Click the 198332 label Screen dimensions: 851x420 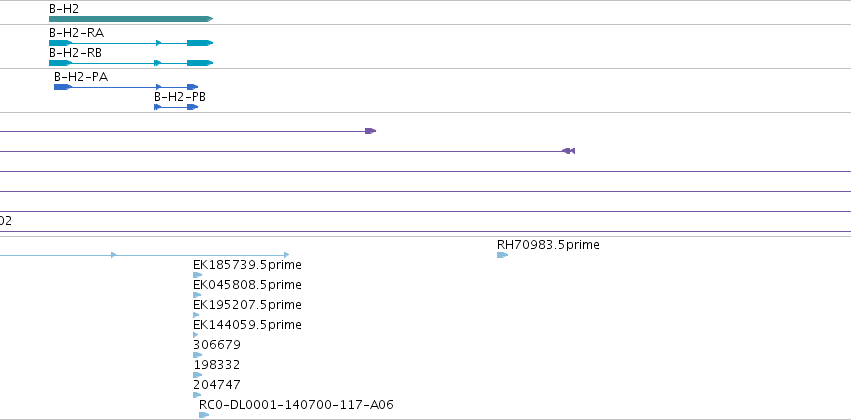pos(217,365)
